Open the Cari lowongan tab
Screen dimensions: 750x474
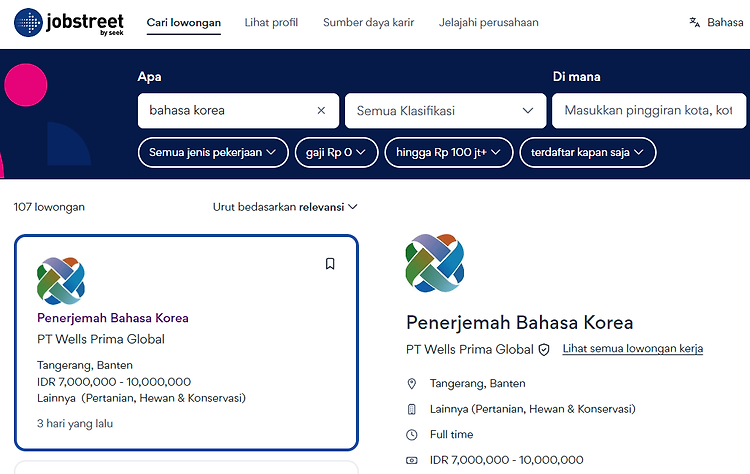(184, 22)
